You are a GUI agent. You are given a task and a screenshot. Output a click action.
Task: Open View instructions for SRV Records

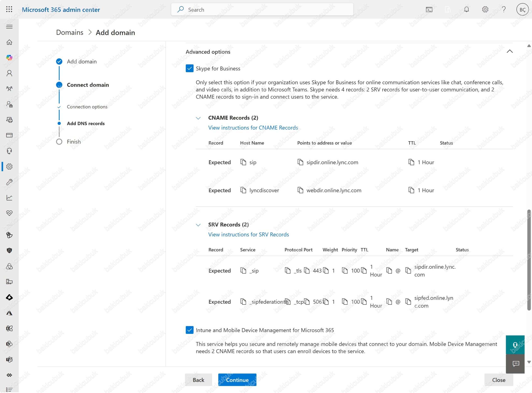pyautogui.click(x=248, y=235)
